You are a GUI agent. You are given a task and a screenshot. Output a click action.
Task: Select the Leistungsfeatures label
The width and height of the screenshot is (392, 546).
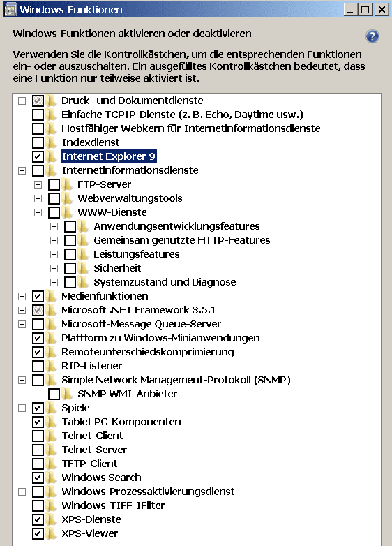136,254
